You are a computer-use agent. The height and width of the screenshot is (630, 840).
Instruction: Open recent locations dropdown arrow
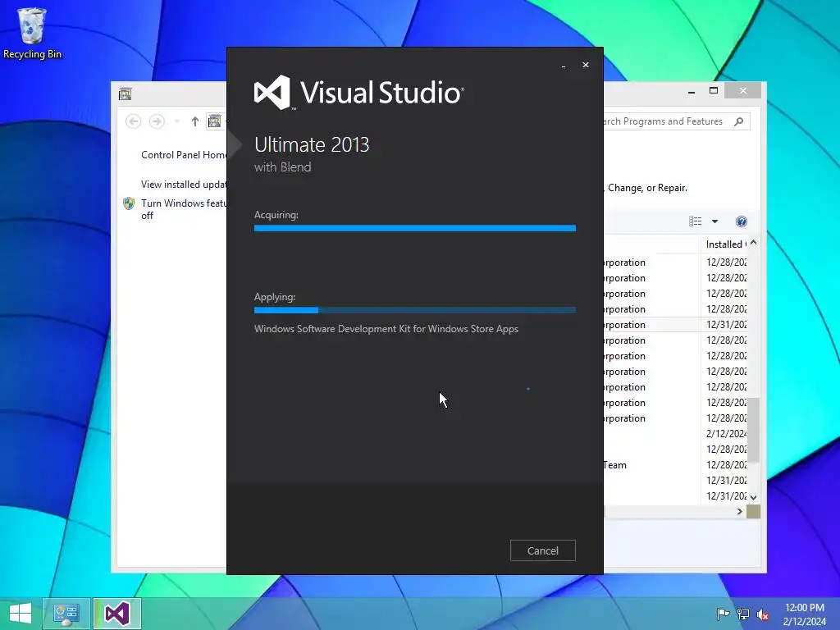[x=176, y=121]
